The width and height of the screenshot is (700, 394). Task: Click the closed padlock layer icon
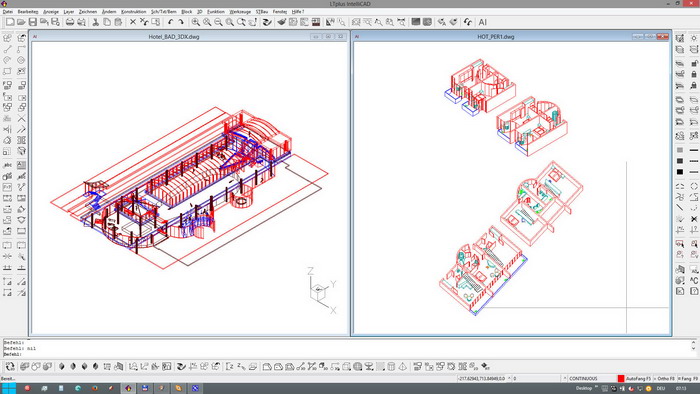click(x=694, y=74)
